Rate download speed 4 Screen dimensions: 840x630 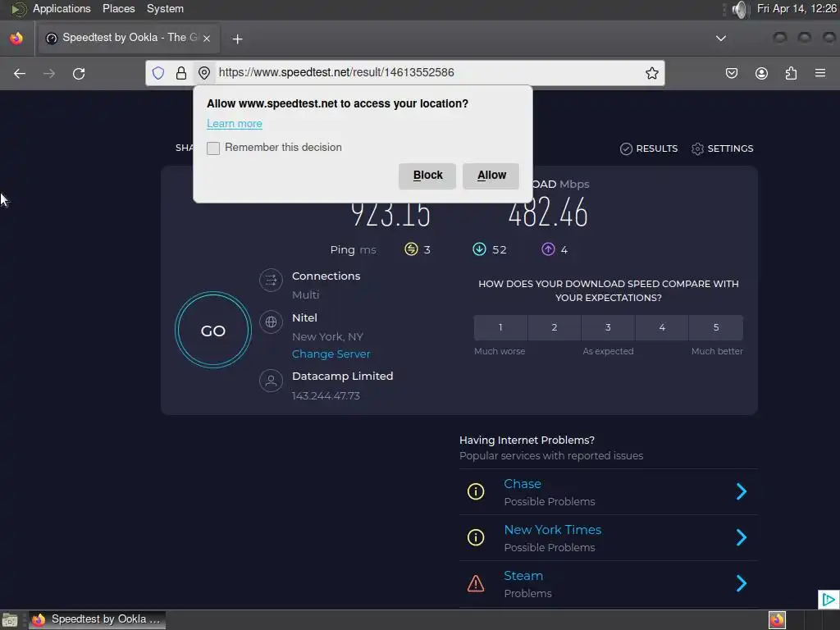click(662, 327)
